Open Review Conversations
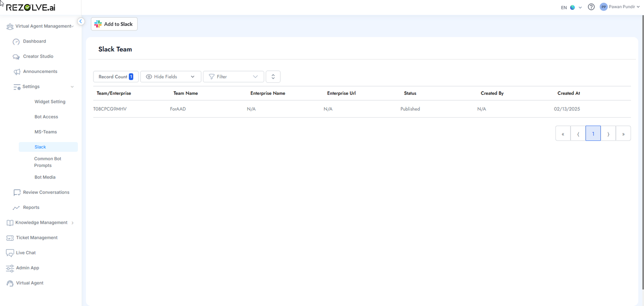Screen dimensions: 644x306 click(x=46, y=192)
